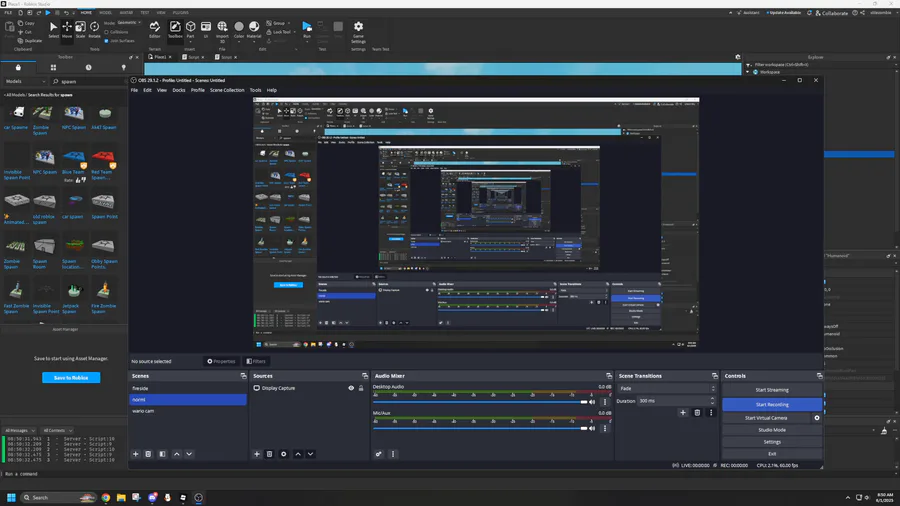
Task: Expand the Workspace node in Explorer
Action: (x=748, y=72)
